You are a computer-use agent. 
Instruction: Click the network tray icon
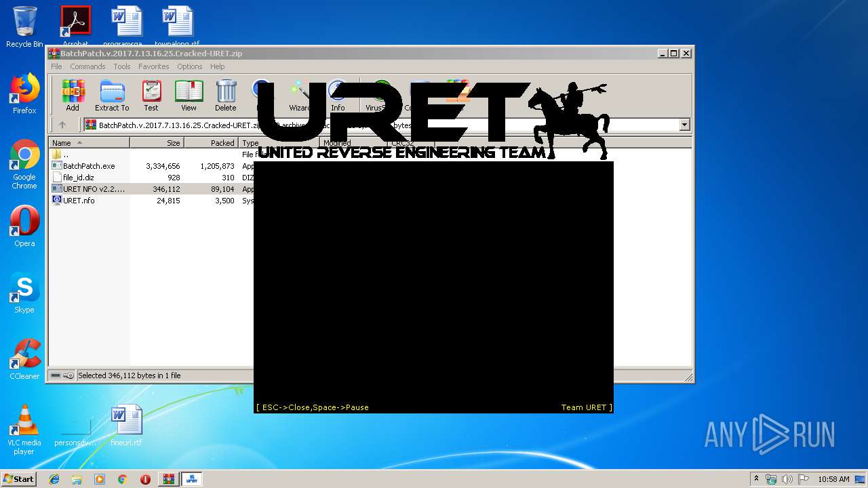[771, 479]
